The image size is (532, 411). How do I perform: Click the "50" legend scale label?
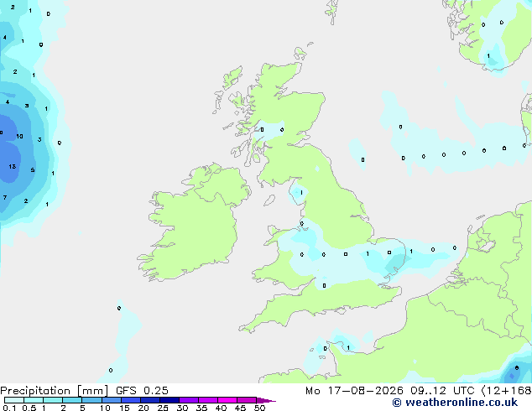(259, 408)
